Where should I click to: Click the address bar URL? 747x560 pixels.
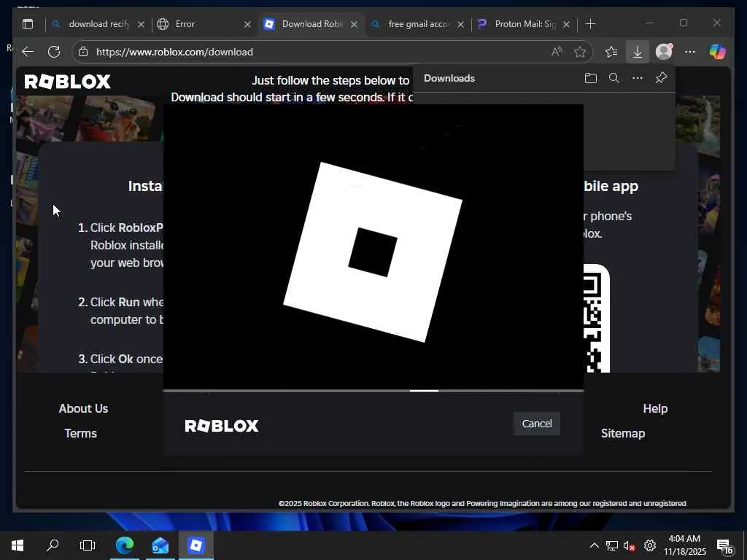point(174,52)
